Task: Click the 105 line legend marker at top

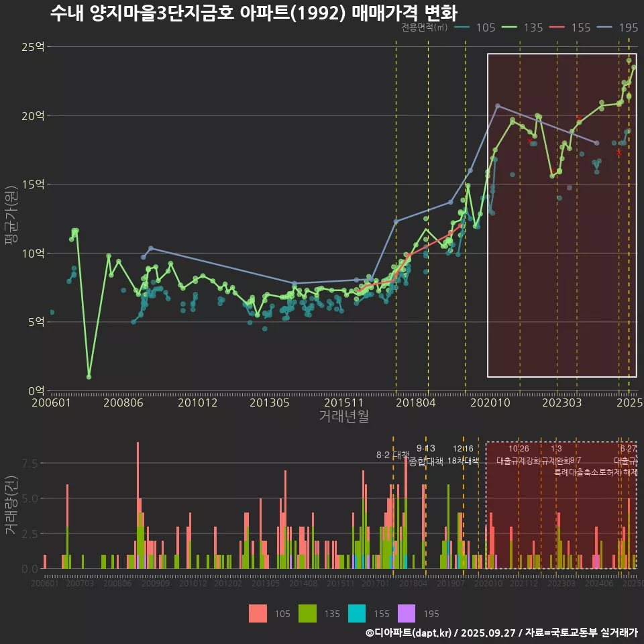Action: click(x=461, y=28)
